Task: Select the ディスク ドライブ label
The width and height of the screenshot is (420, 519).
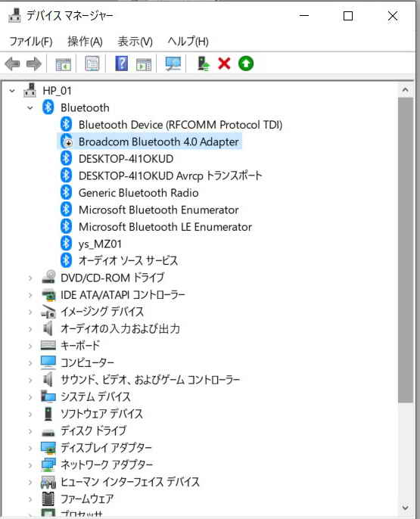Action: [x=93, y=430]
